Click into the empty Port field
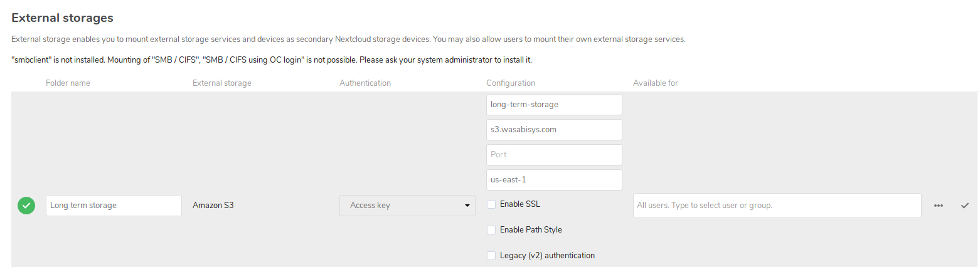Viewport: 980px width, 267px height. [x=554, y=155]
